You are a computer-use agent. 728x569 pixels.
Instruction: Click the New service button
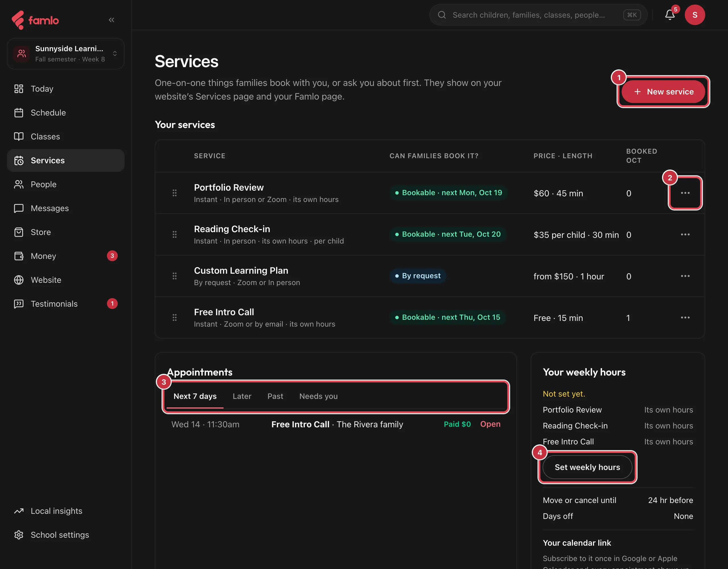[663, 92]
